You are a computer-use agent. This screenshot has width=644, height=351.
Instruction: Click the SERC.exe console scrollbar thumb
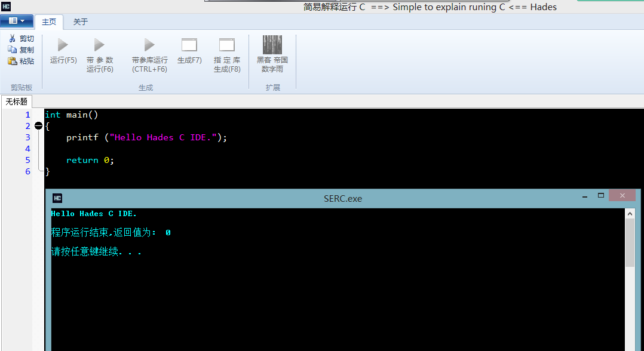630,242
